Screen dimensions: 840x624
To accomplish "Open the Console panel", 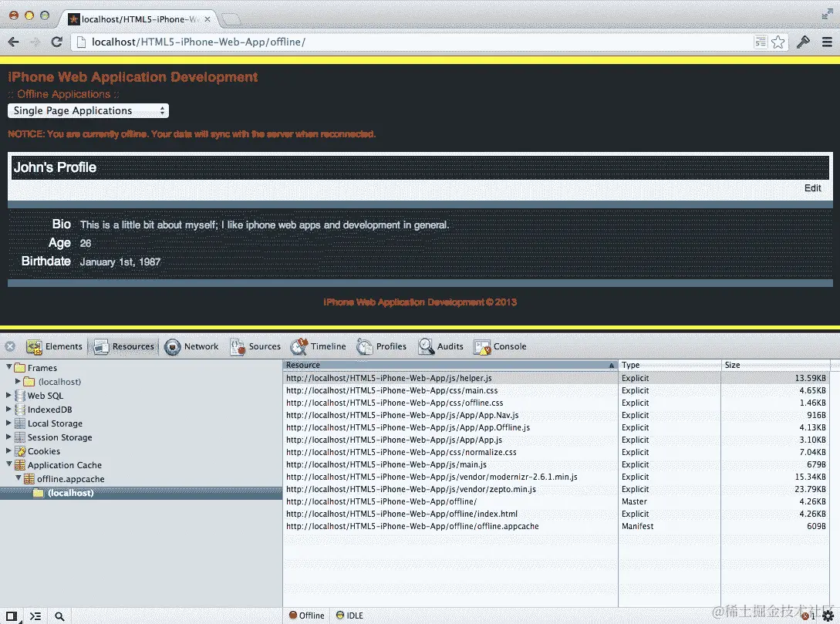I will coord(501,346).
